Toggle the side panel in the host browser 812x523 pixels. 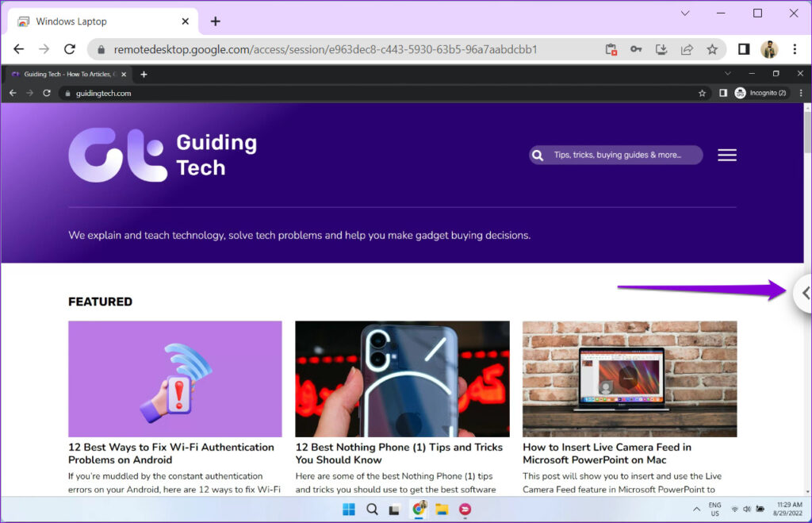click(743, 48)
